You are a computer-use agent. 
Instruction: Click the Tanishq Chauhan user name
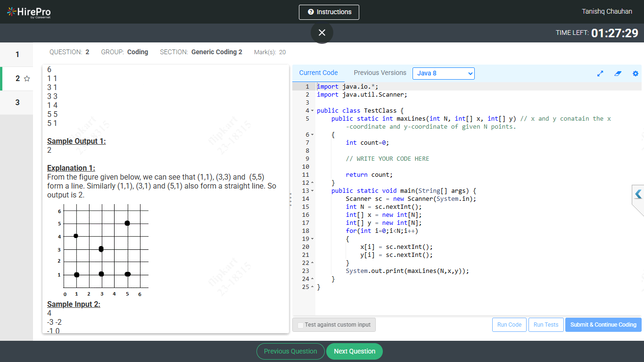tap(607, 11)
